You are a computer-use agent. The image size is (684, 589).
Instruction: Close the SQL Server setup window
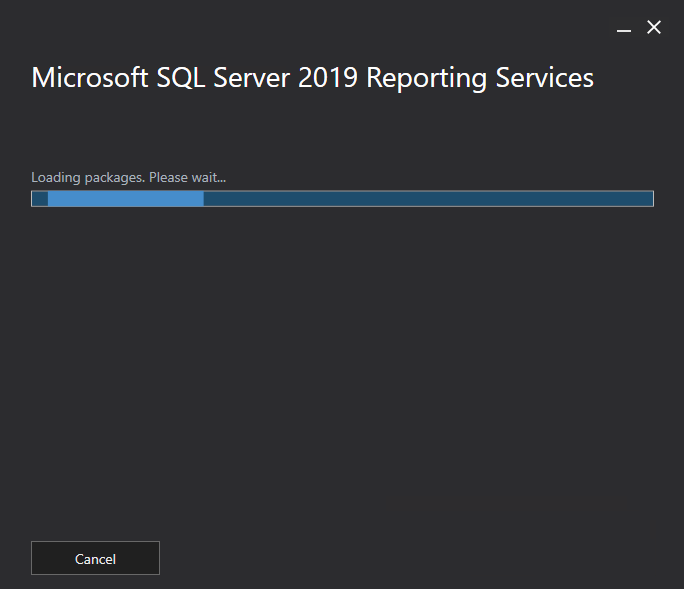point(654,28)
